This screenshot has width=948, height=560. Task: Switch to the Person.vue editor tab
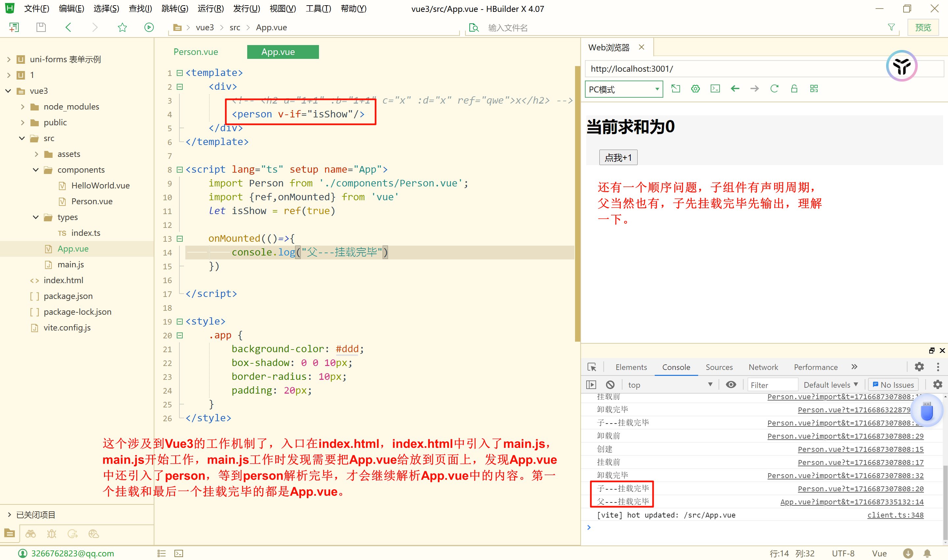[196, 52]
